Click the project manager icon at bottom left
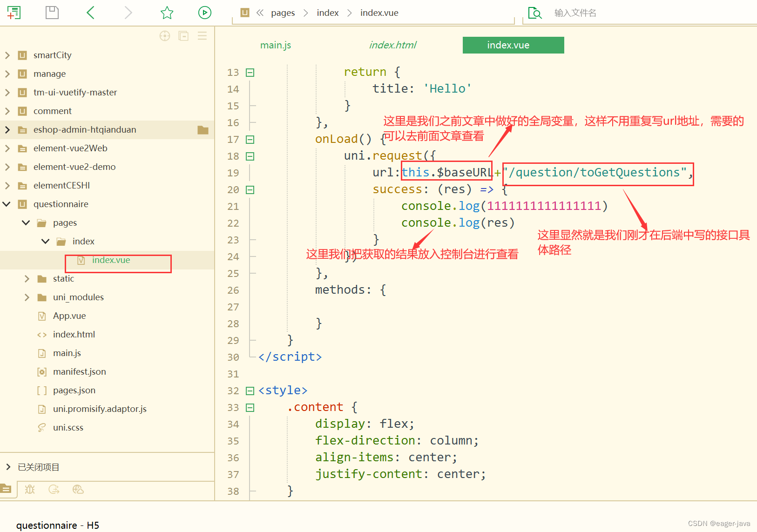This screenshot has height=532, width=757. tap(6, 489)
